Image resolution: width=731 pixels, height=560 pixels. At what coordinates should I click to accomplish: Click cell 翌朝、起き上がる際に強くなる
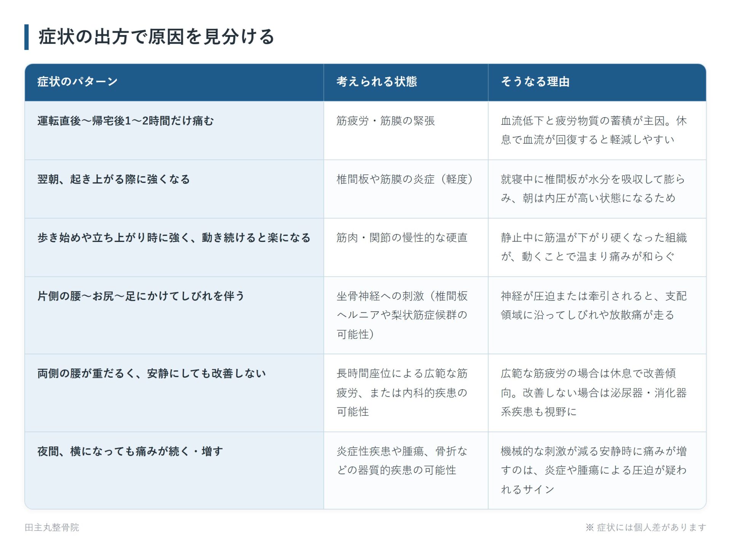pyautogui.click(x=174, y=189)
